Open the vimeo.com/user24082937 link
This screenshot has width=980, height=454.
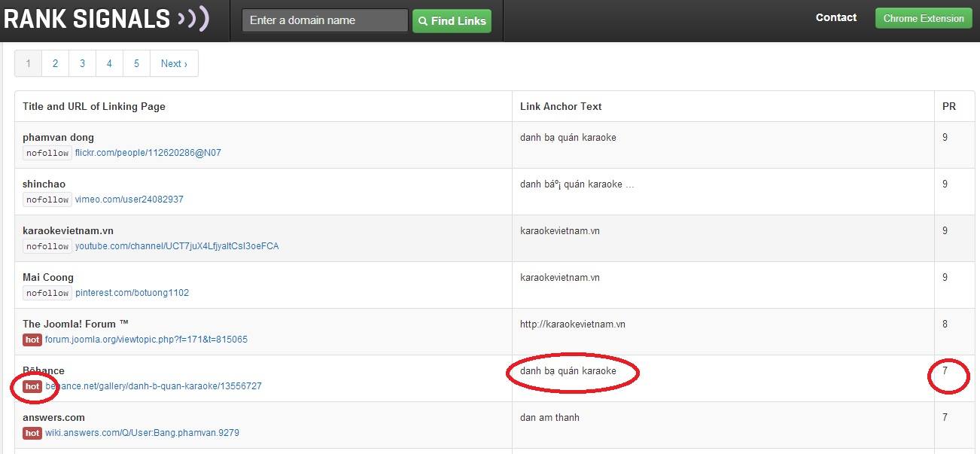pyautogui.click(x=129, y=200)
